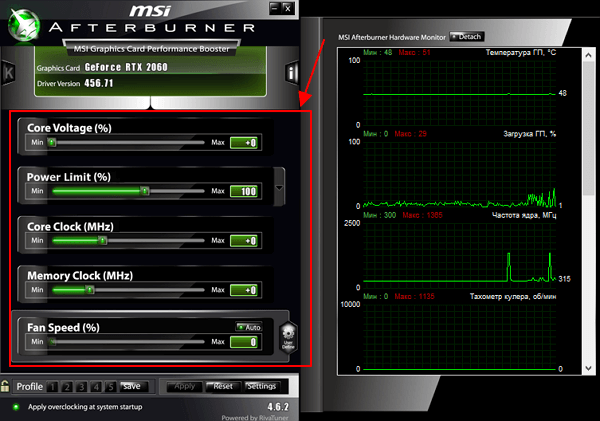This screenshot has height=421, width=600.
Task: Click the fan tachometer graph
Action: pyautogui.click(x=459, y=337)
